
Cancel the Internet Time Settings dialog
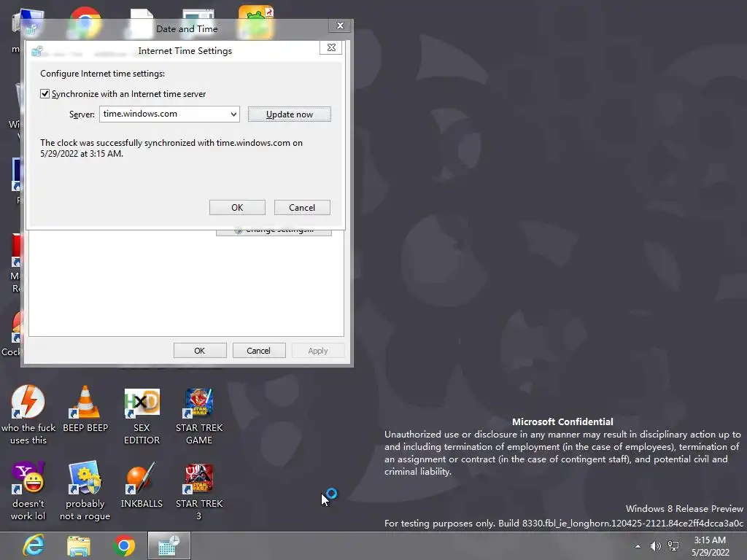tap(302, 208)
